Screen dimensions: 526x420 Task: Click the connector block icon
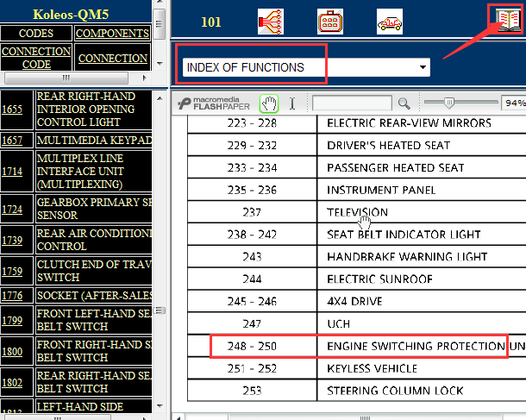[329, 21]
